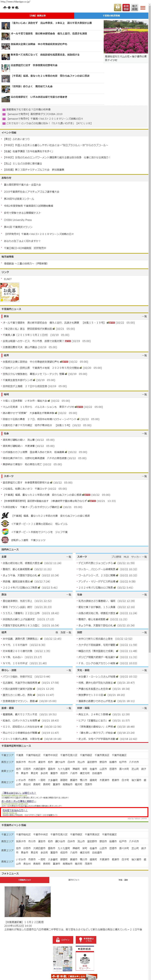
Task: Click the yellow Reysol team emblem
Action: [x=5, y=524]
